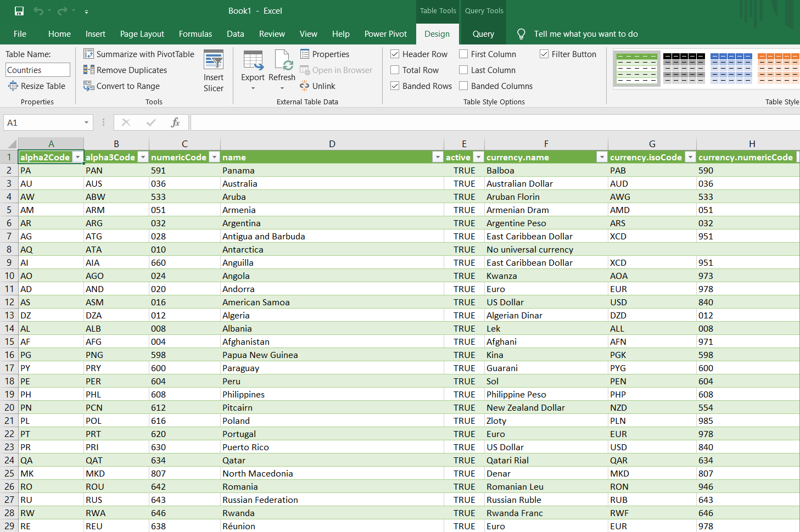This screenshot has width=800, height=532.
Task: Click the Insert Function fx icon
Action: tap(175, 122)
